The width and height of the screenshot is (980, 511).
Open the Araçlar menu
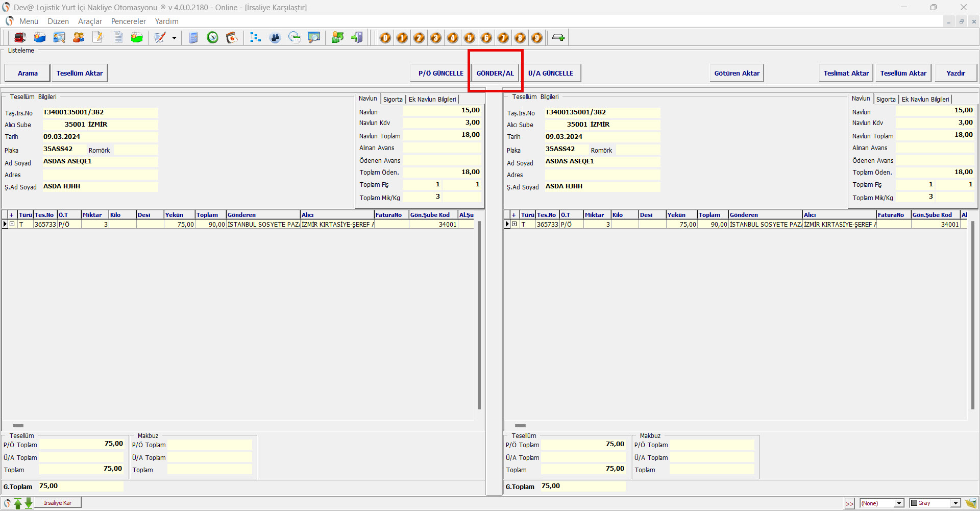pyautogui.click(x=90, y=21)
